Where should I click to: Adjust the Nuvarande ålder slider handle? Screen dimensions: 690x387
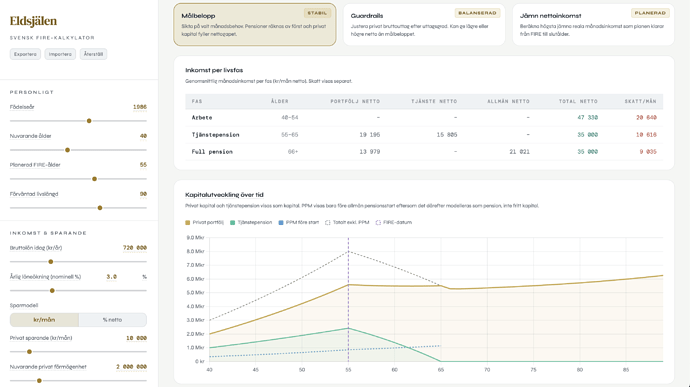point(67,150)
